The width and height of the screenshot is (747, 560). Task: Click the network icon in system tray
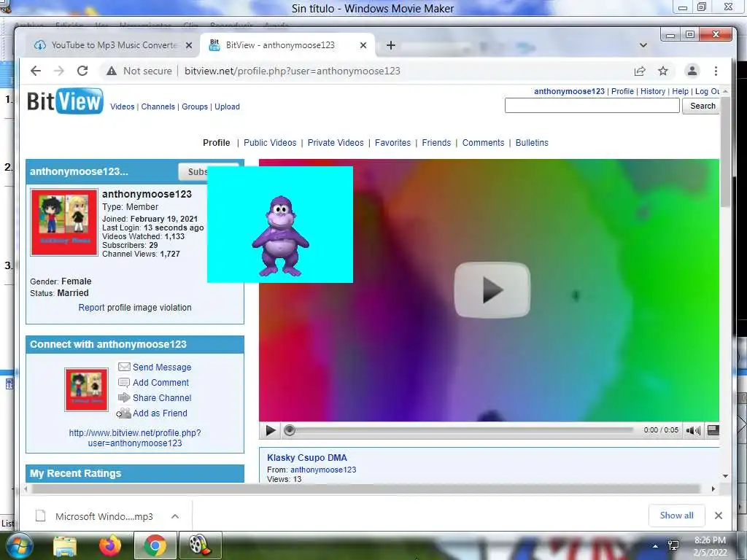(673, 545)
